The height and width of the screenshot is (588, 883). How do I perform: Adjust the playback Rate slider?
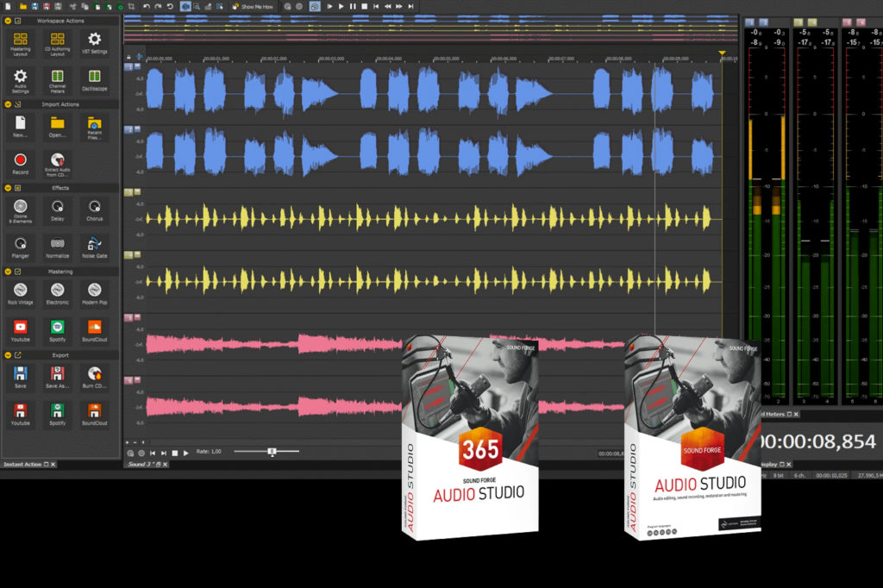point(272,452)
